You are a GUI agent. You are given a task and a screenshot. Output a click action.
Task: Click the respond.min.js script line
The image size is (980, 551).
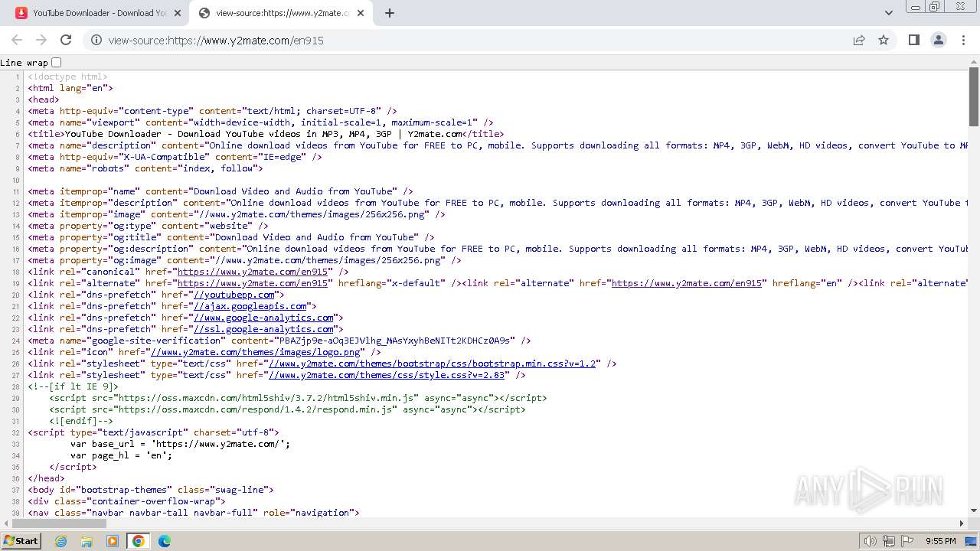pos(288,409)
